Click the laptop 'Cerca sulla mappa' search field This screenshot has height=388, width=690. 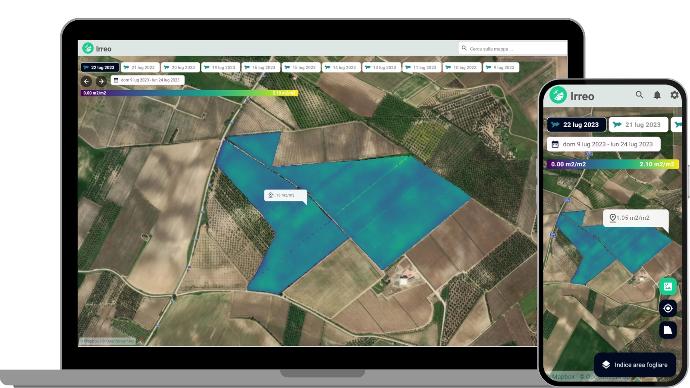513,49
